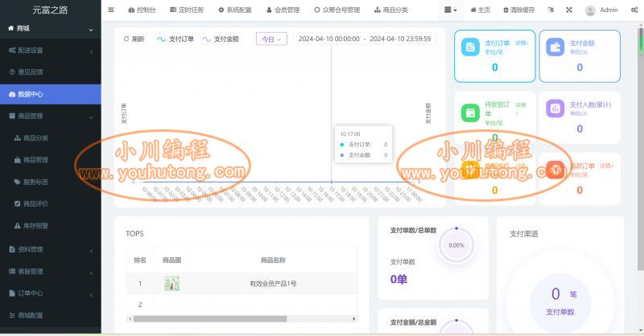644x336 pixels.
Task: Open 定时任务 in top navigation
Action: coord(187,10)
